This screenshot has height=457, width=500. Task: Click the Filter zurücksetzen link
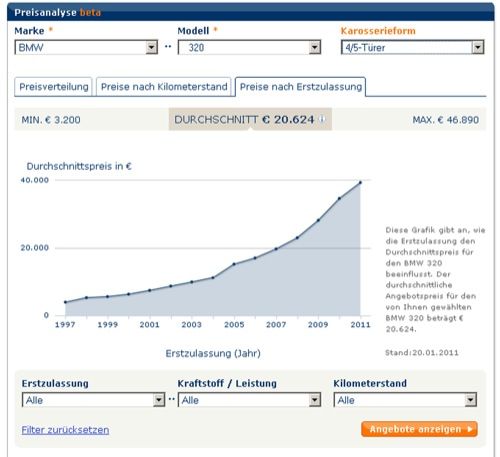click(65, 430)
